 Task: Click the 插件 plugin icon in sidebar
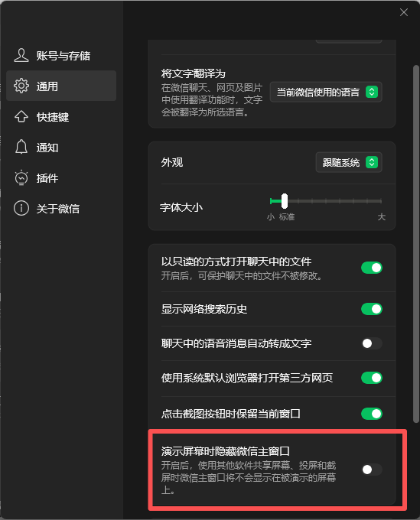(21, 177)
